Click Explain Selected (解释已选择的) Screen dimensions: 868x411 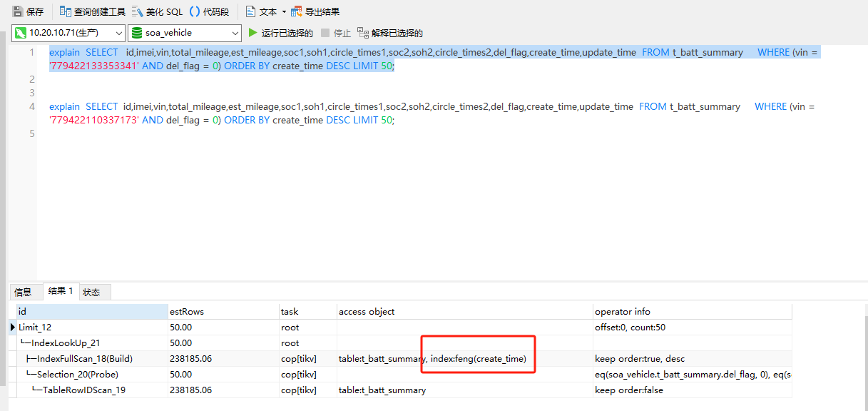click(x=390, y=33)
